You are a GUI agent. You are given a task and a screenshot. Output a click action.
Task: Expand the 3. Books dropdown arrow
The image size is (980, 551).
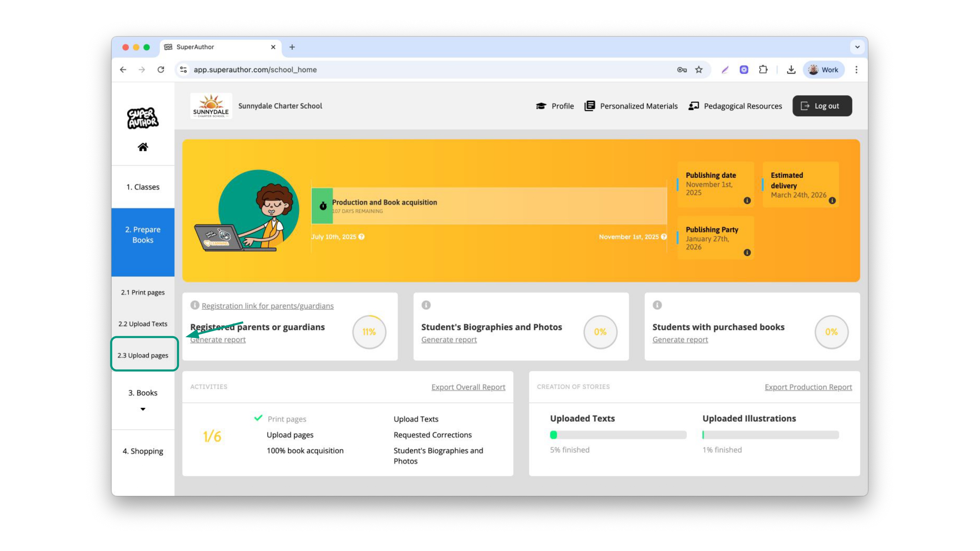(x=143, y=409)
